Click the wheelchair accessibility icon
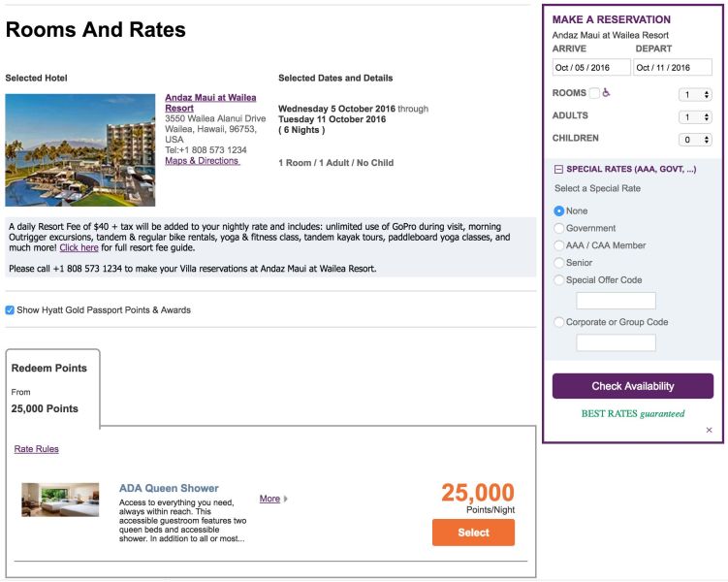Screen dimensions: 728x582 tap(606, 92)
